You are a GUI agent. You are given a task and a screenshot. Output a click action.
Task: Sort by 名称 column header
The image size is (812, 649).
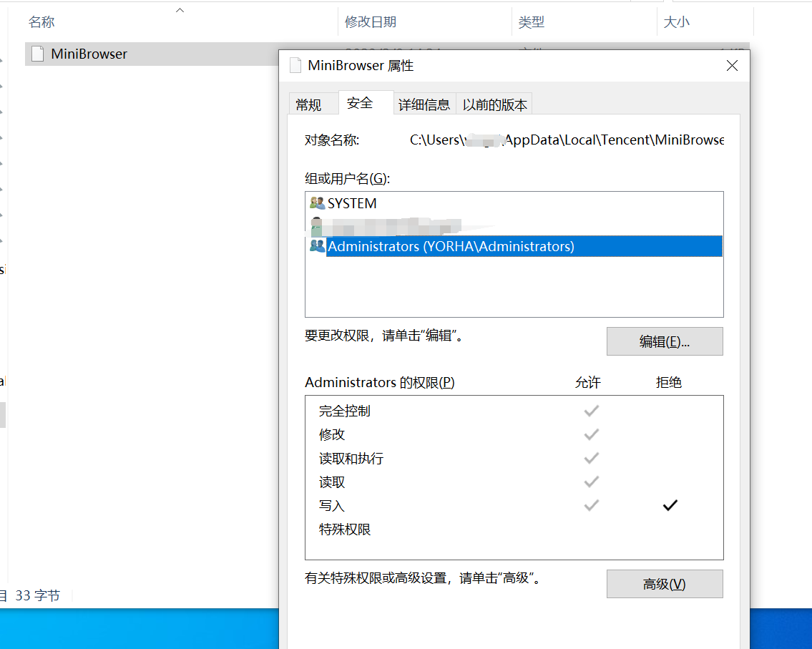click(x=41, y=21)
